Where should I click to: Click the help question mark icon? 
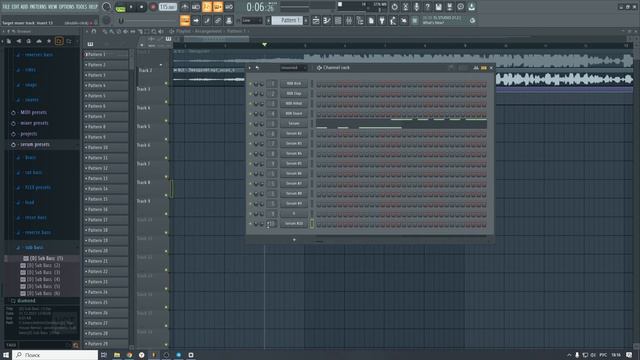point(427,7)
